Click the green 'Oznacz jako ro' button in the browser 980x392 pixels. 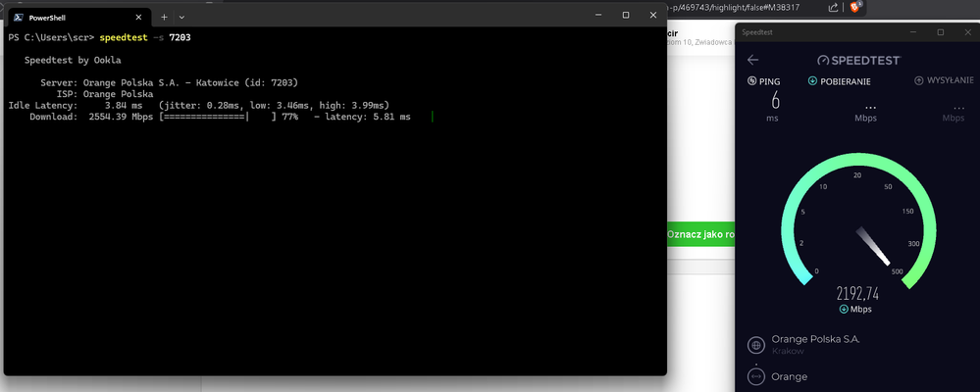[700, 234]
